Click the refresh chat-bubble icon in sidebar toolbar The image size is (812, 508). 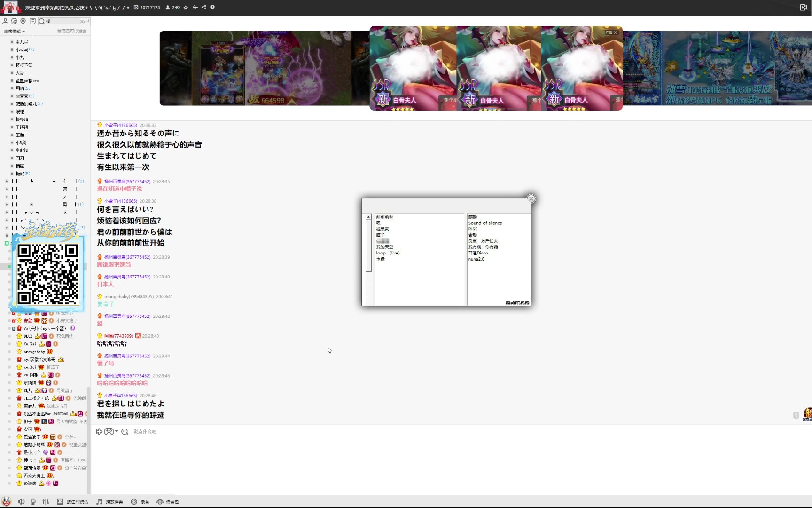(x=14, y=21)
